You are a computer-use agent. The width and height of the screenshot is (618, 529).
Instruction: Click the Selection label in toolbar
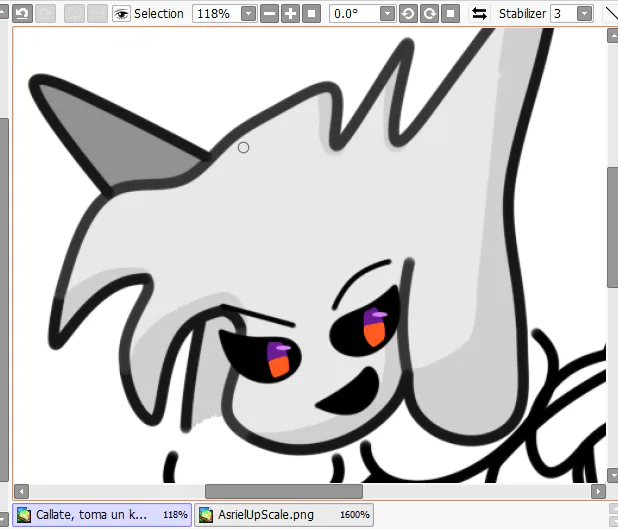158,14
